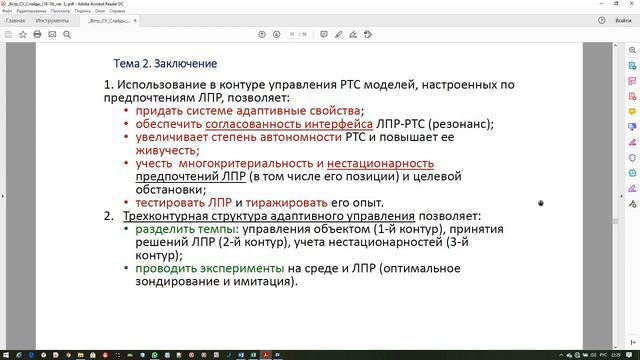Click the green text 'проводить эксперименты'
Image resolution: width=640 pixels, height=360 pixels.
pyautogui.click(x=210, y=268)
